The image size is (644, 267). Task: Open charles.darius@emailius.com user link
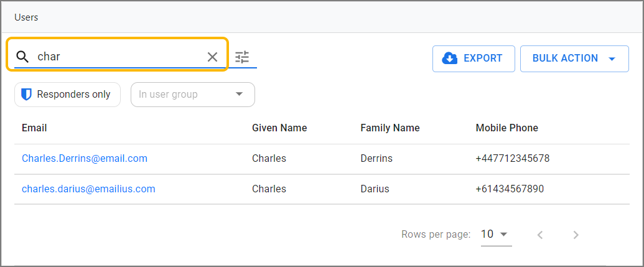point(88,189)
